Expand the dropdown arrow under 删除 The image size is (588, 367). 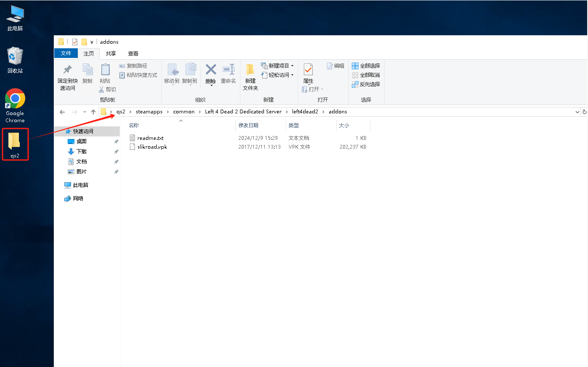click(x=211, y=86)
